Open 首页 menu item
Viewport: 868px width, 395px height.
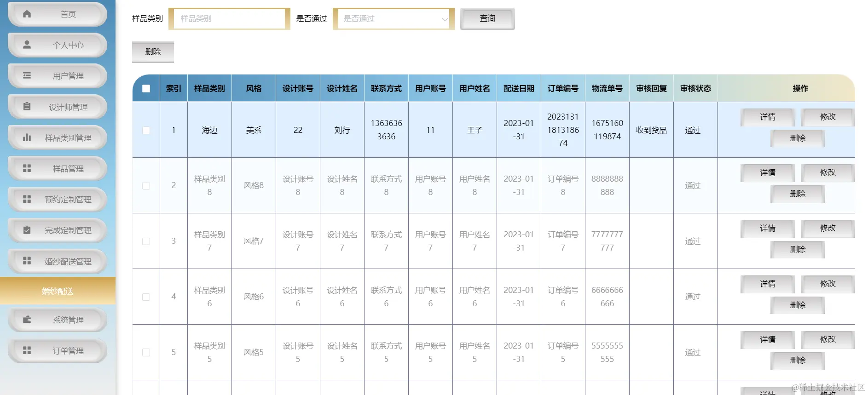click(x=58, y=14)
